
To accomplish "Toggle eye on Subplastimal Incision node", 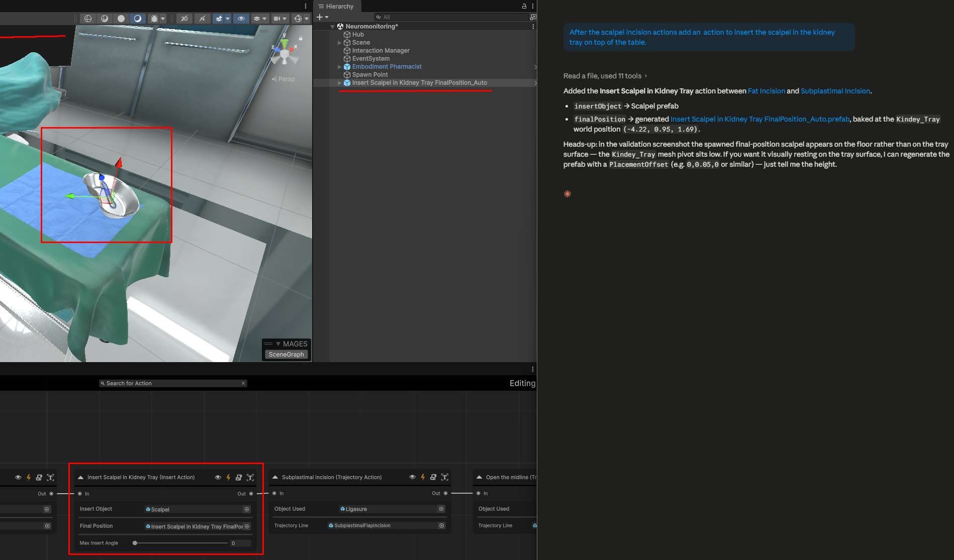I will click(x=412, y=477).
